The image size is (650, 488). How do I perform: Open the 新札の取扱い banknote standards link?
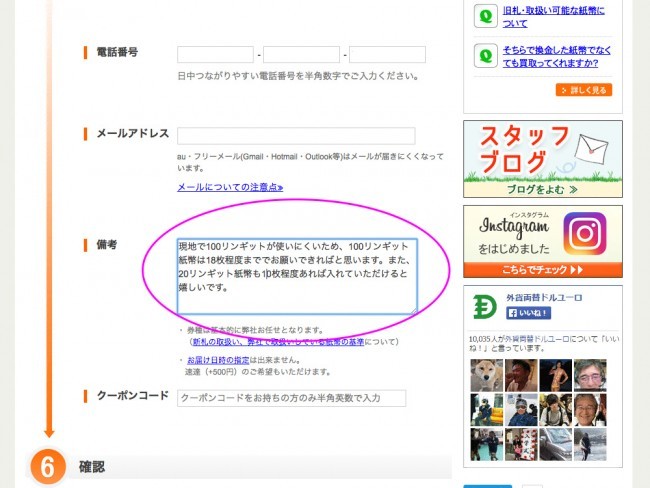click(278, 342)
